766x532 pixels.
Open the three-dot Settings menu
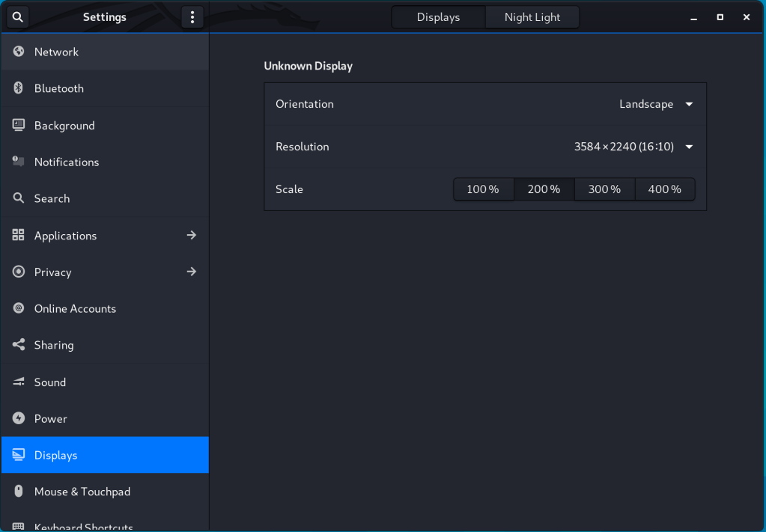192,17
